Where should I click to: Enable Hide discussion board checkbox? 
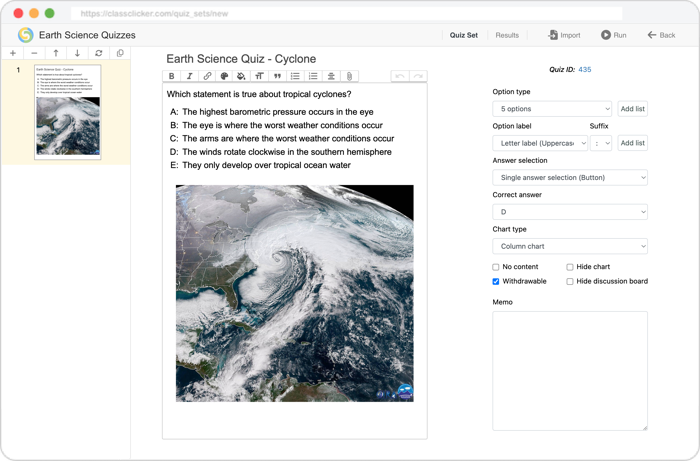(570, 281)
